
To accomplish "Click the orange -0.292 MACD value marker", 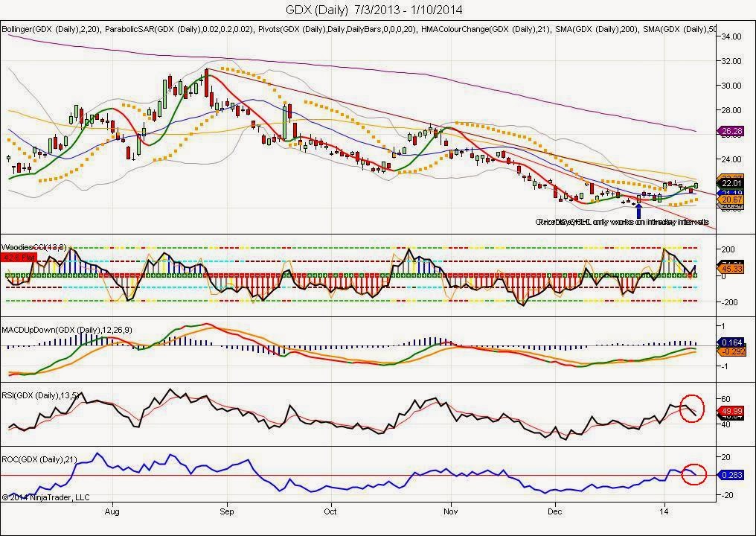I will pyautogui.click(x=731, y=351).
